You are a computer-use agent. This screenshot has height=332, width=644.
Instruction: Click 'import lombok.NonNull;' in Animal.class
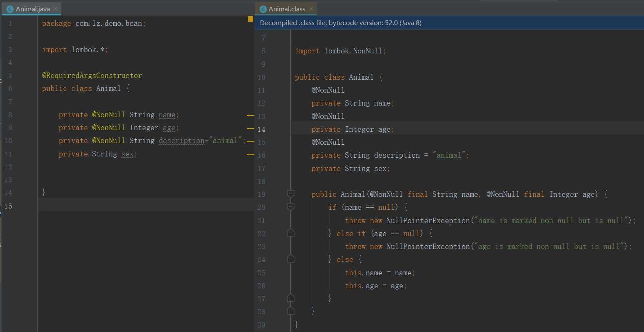(340, 51)
